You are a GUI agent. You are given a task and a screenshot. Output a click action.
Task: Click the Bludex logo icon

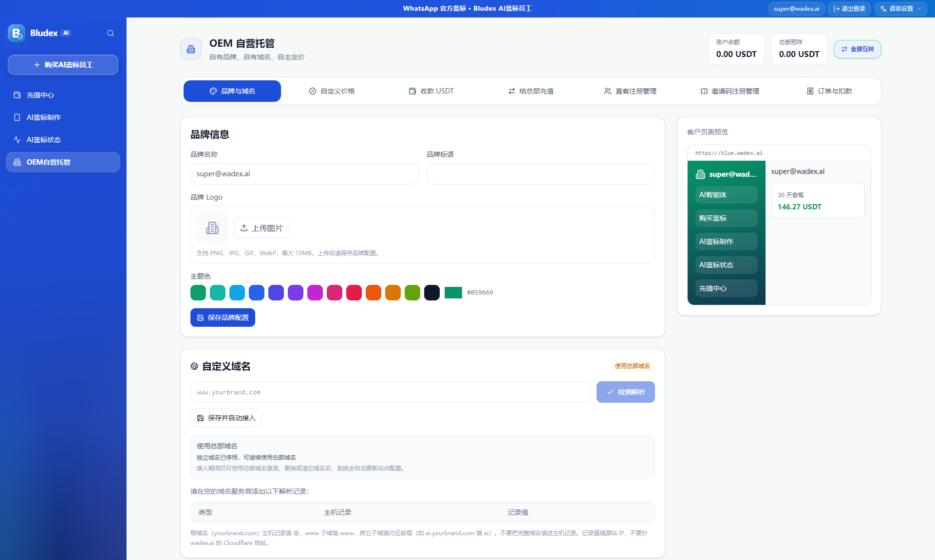17,33
